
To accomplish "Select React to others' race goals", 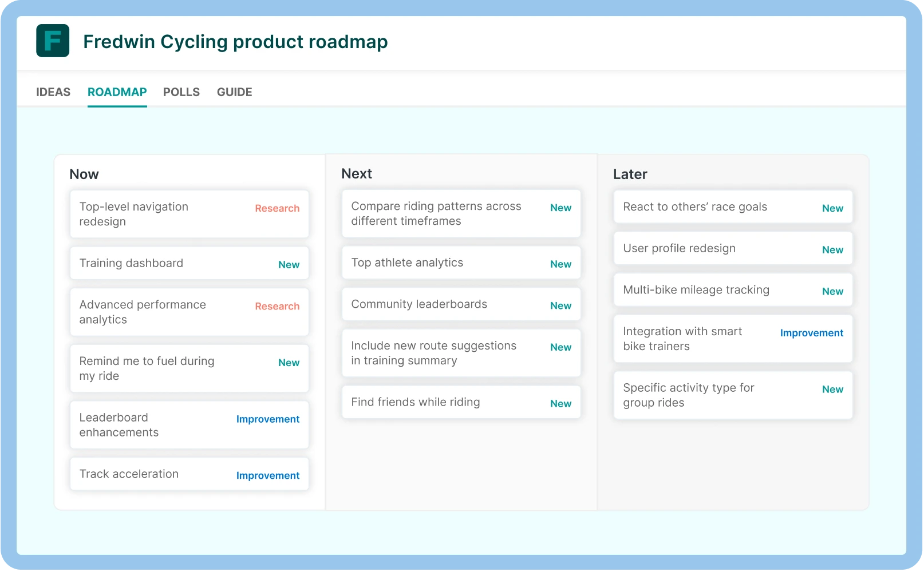I will 733,207.
